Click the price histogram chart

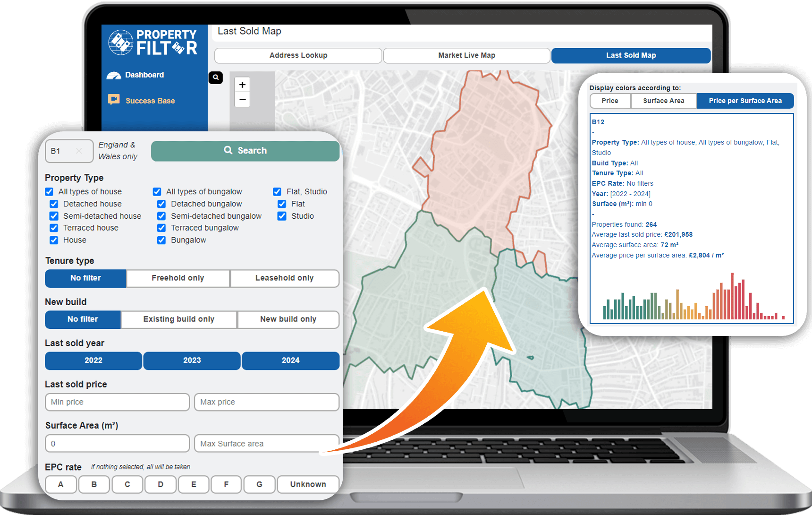tap(693, 296)
